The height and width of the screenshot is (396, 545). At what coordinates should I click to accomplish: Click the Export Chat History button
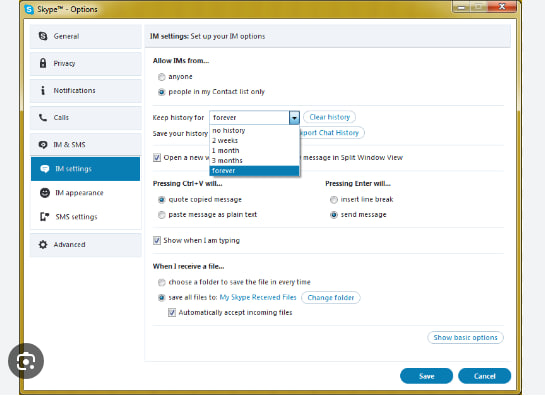[332, 132]
